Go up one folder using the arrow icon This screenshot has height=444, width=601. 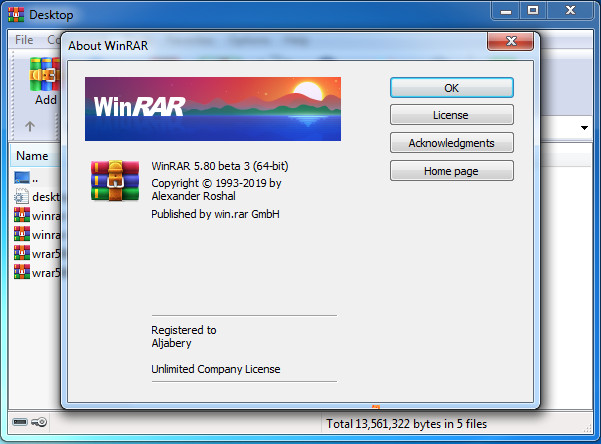pos(30,126)
